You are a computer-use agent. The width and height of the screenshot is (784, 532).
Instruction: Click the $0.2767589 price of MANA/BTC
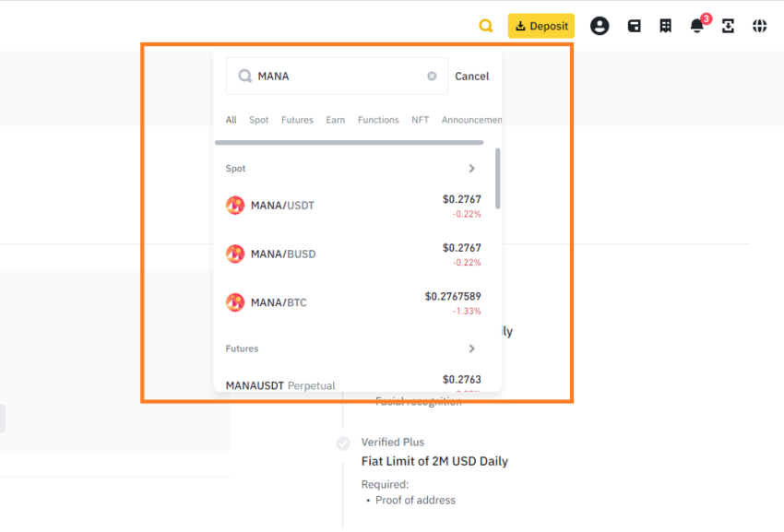[453, 297]
